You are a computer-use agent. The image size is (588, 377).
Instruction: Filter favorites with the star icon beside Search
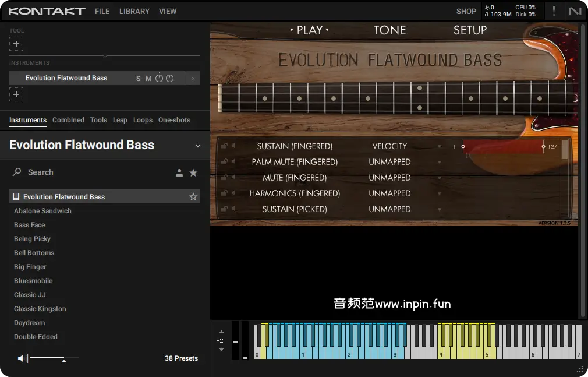[193, 172]
